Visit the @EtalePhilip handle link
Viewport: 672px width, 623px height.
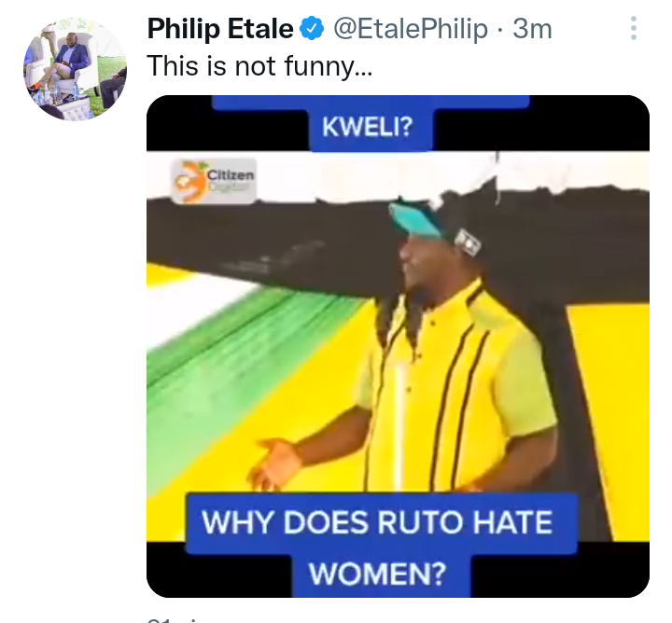pyautogui.click(x=411, y=29)
